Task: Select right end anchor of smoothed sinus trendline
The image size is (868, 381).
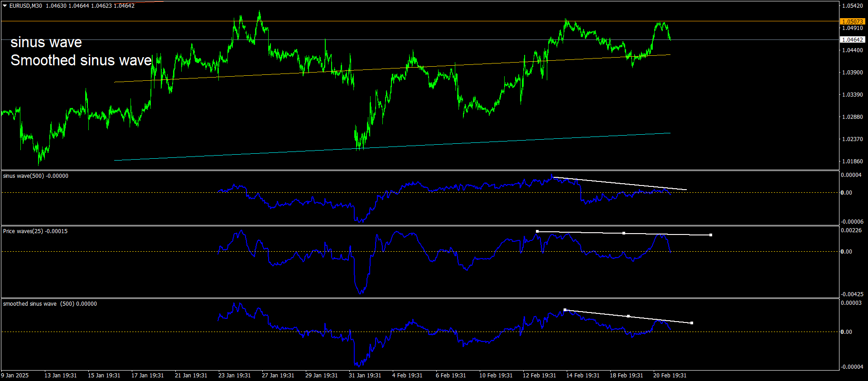Action: (x=692, y=323)
